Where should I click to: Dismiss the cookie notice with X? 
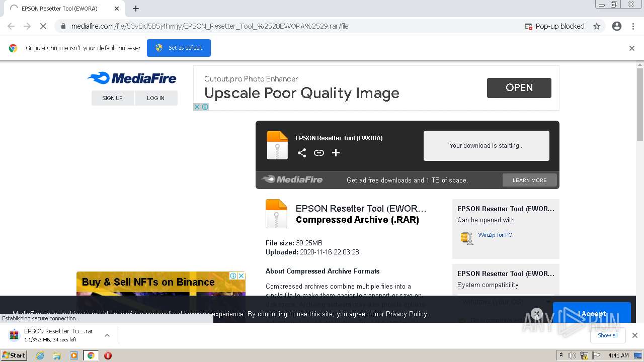tap(537, 314)
